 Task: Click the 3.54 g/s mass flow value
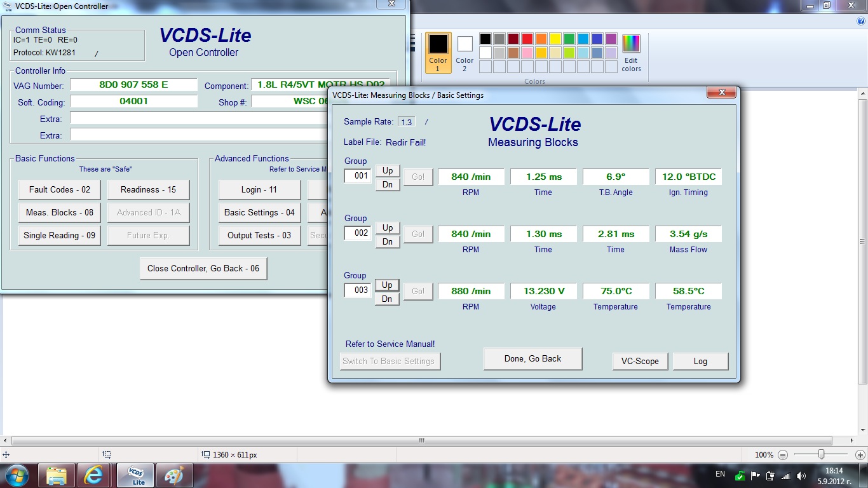pos(689,234)
